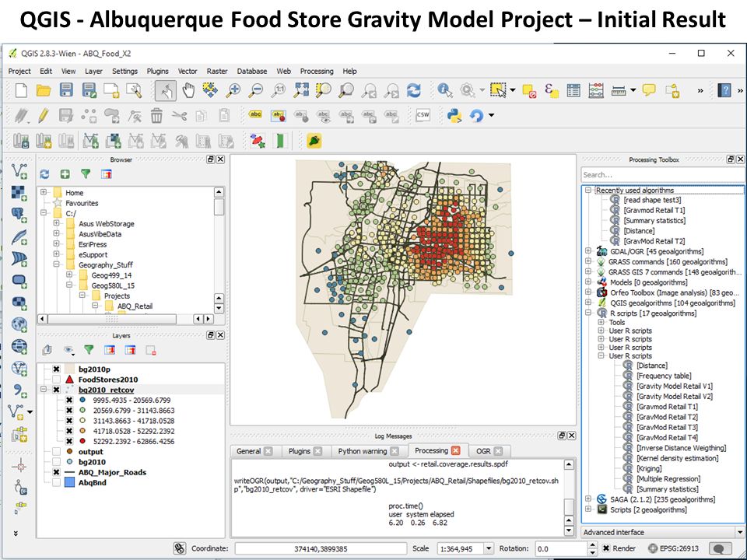Click the Toggle editing pencil icon
This screenshot has width=747, height=560.
[x=44, y=115]
